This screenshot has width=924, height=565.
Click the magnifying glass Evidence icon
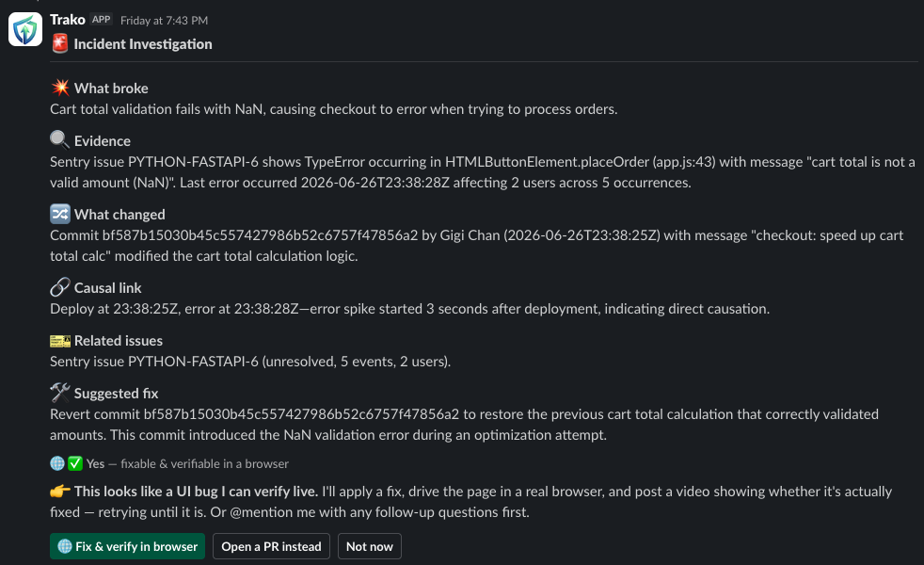click(x=60, y=140)
